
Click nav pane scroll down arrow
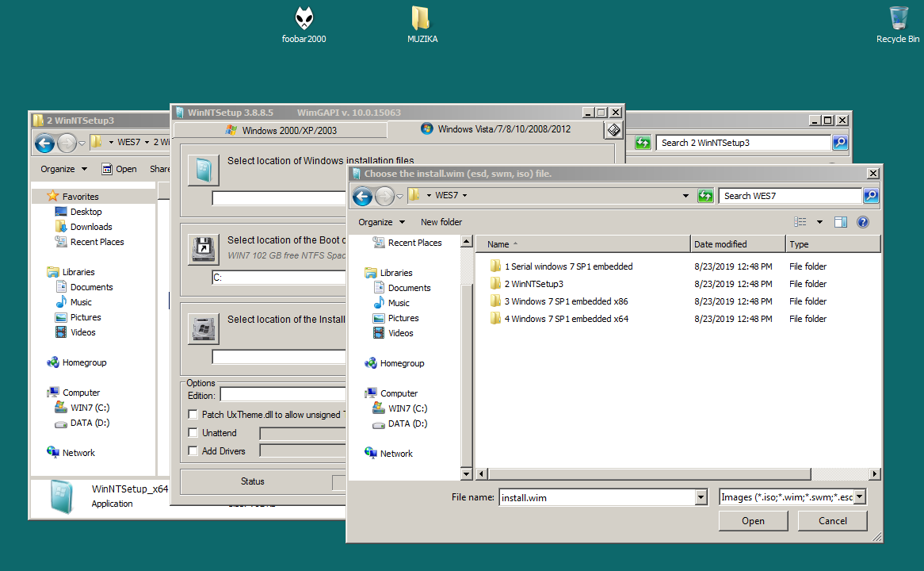point(466,473)
